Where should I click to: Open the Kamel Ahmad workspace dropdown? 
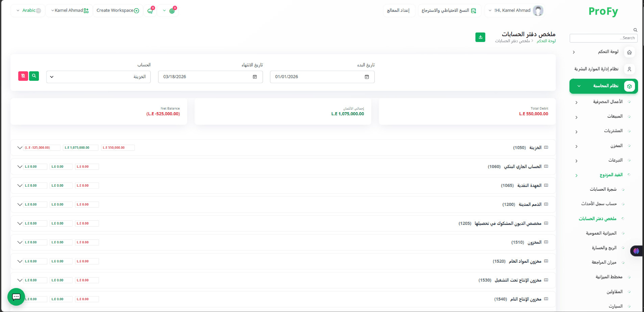pyautogui.click(x=69, y=10)
